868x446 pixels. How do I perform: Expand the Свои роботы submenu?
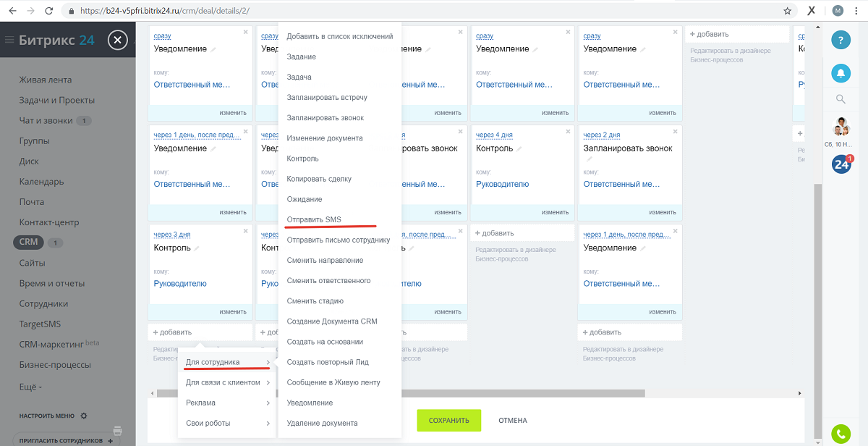[x=224, y=423]
